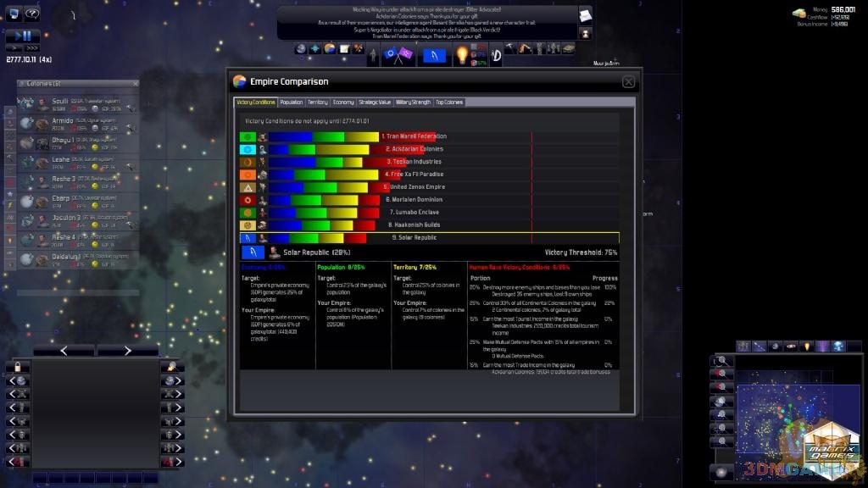Viewport: 868px width, 488px height.
Task: Click the magnifier with flame icon in selection panel
Action: click(x=172, y=366)
